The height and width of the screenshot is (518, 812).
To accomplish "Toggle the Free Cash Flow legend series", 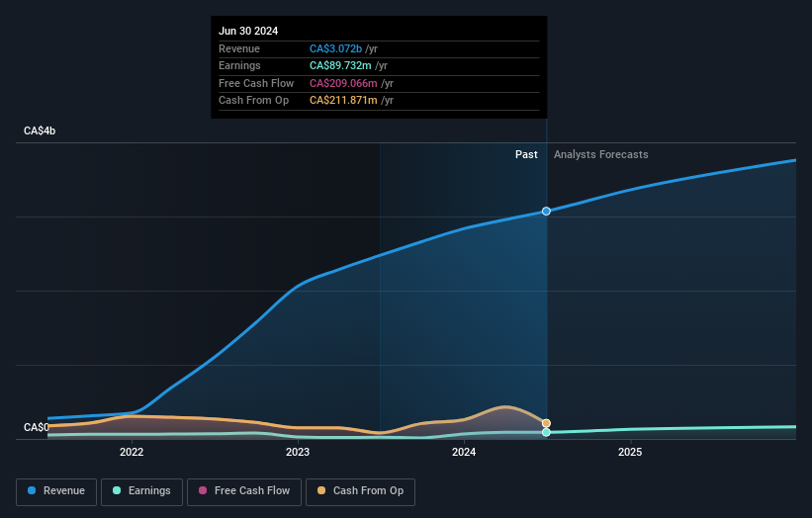I will tap(244, 491).
